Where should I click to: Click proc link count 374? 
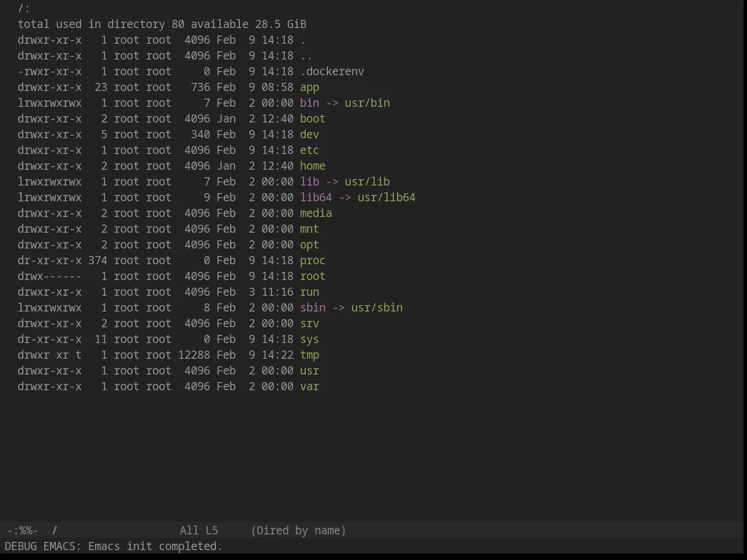[x=98, y=261]
